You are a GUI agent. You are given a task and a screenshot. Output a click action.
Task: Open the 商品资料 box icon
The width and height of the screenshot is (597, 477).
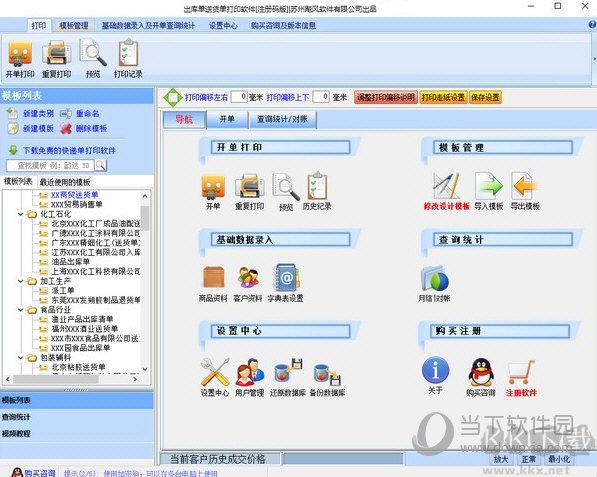click(x=214, y=277)
